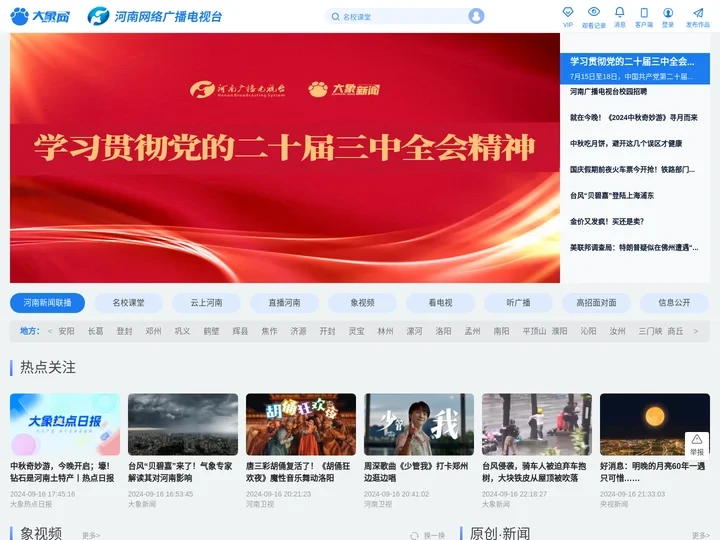720x540 pixels.
Task: Click the 大象网 elephant paw logo
Action: click(x=40, y=16)
